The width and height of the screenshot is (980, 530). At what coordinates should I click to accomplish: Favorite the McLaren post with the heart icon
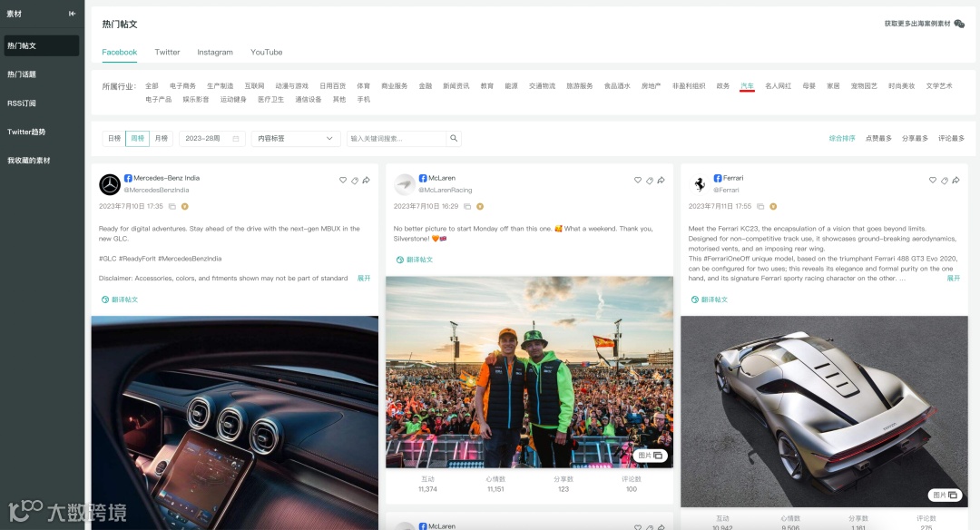coord(638,180)
